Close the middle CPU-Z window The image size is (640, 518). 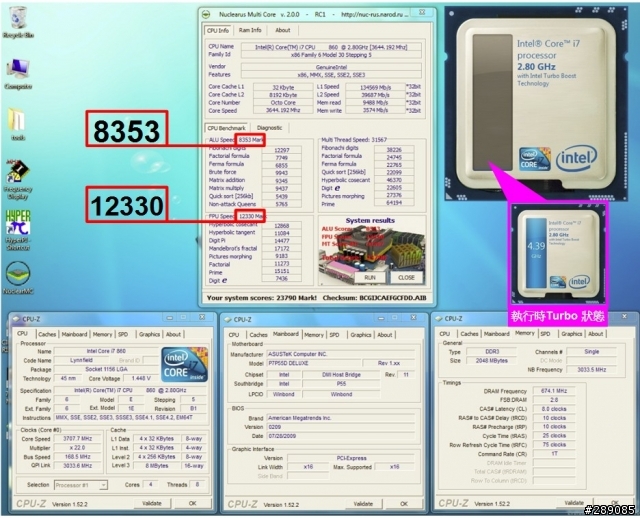pos(413,318)
